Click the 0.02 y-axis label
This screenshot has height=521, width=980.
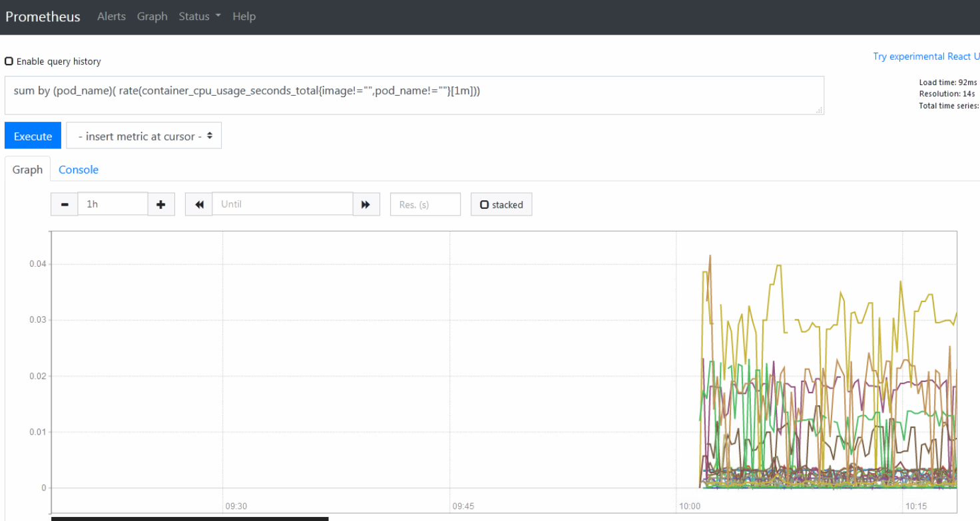(38, 376)
